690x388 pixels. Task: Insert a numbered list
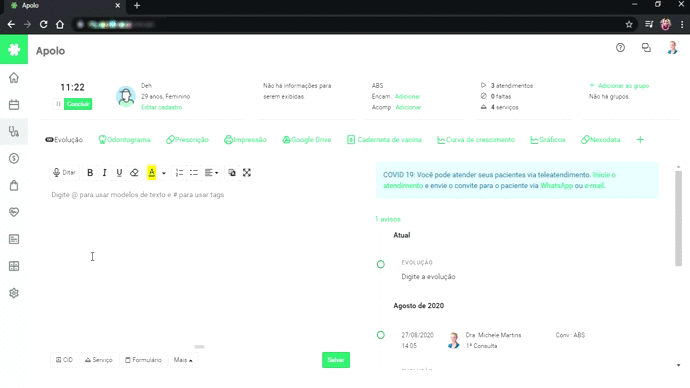tap(179, 173)
